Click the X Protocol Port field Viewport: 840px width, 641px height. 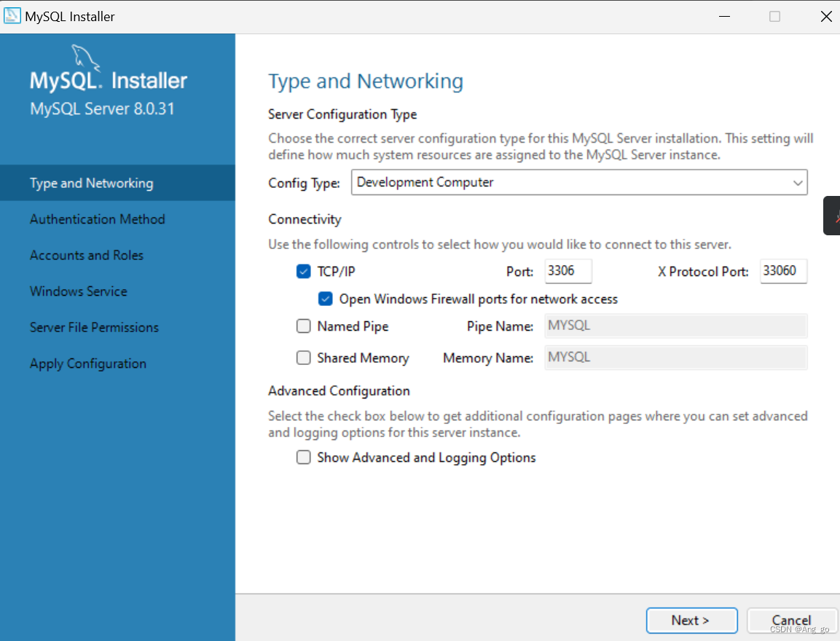pos(783,271)
